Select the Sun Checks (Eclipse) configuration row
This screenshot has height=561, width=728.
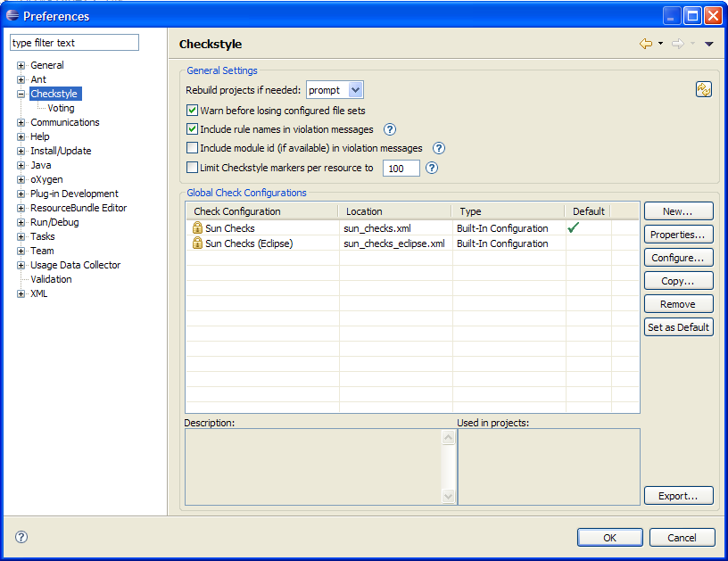412,243
